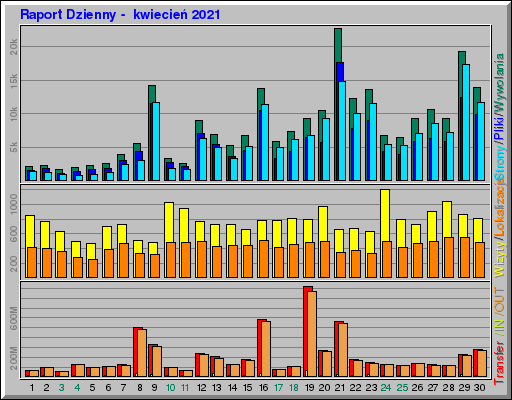Select the orange sites bar for day 28
The width and height of the screenshot is (512, 400).
point(449,257)
